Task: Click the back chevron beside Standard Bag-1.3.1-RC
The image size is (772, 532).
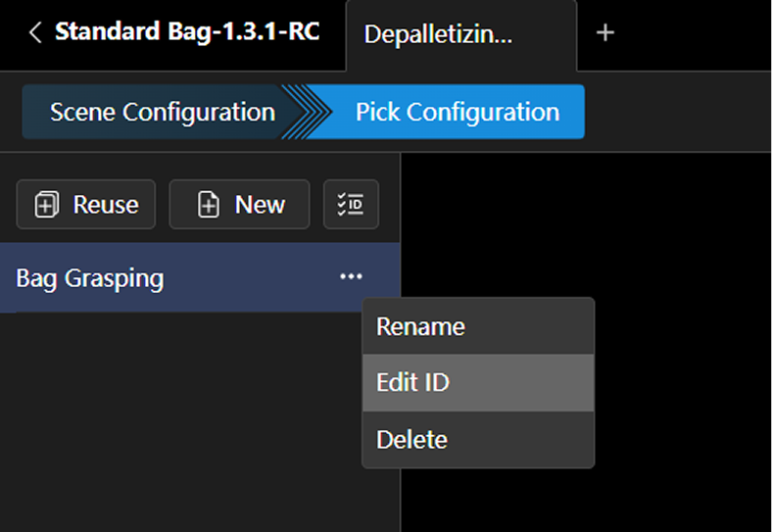Action: 35,32
